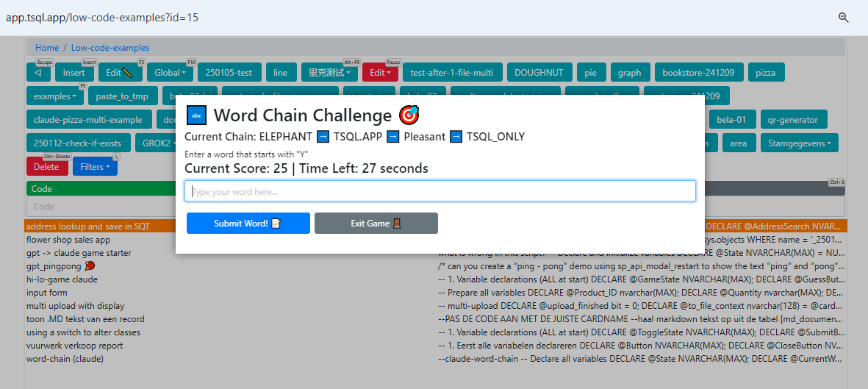The width and height of the screenshot is (868, 389).
Task: Click the graph menu button
Action: click(x=629, y=73)
